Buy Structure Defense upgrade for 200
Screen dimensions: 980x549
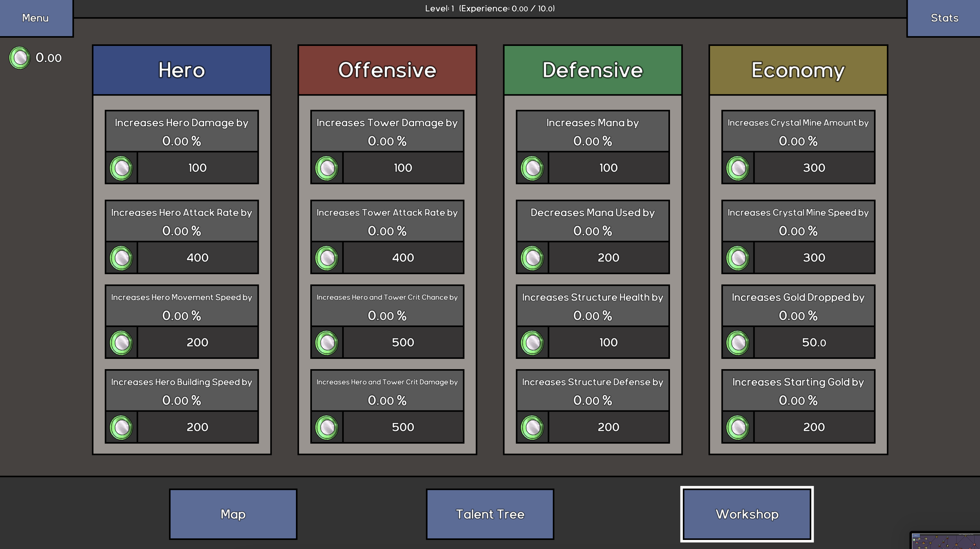pos(608,427)
